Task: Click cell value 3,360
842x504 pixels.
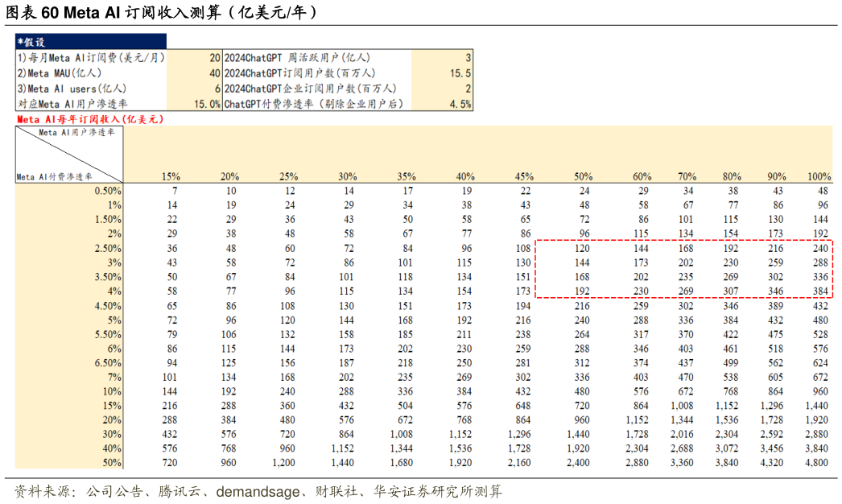Action: click(682, 463)
